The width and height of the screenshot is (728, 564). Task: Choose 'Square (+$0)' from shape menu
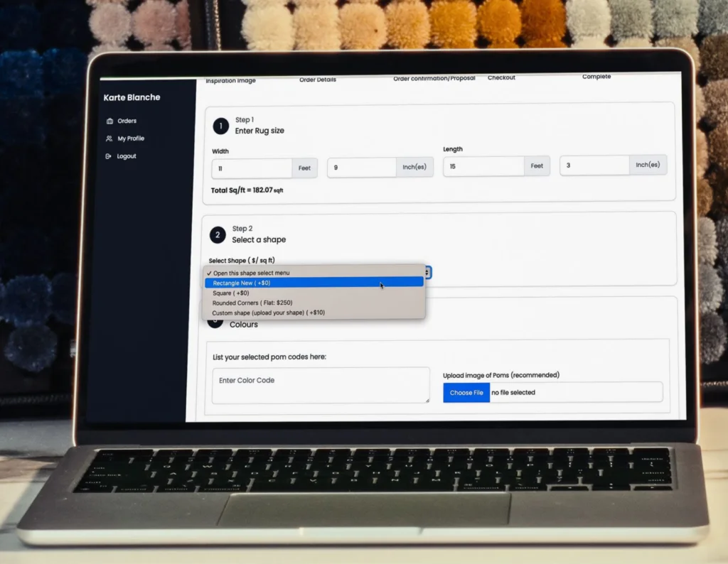(231, 293)
